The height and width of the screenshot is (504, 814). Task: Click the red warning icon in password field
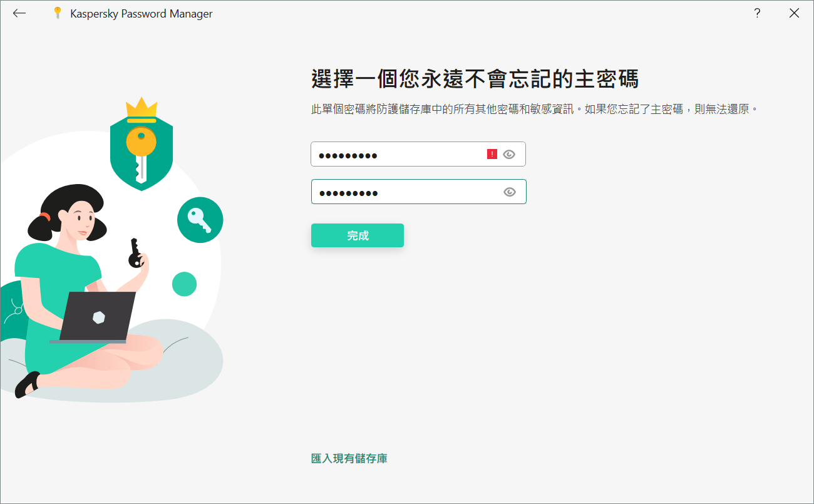492,154
